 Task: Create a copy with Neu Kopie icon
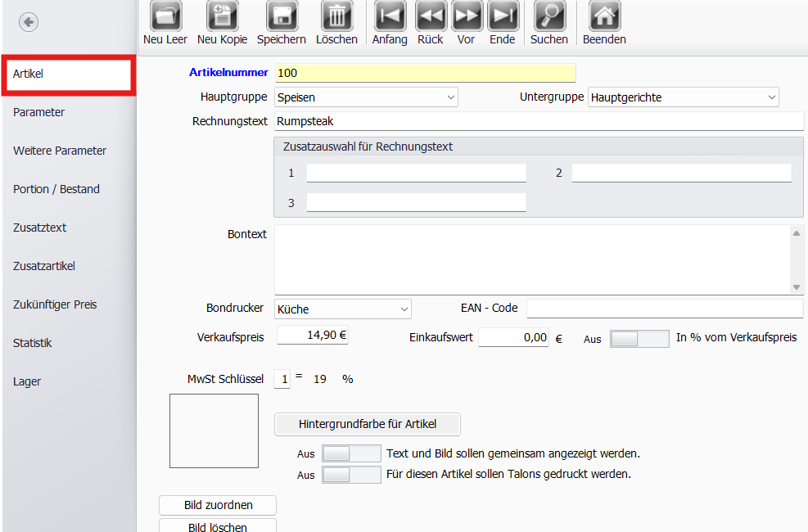(222, 16)
